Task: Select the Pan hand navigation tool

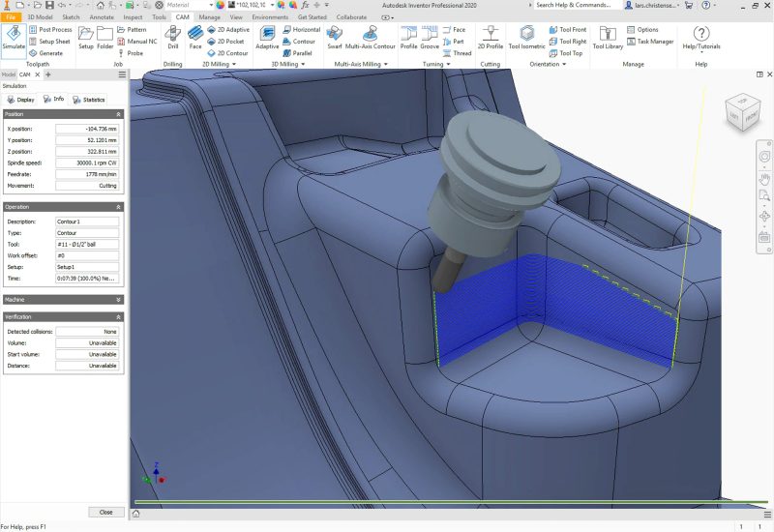Action: [x=764, y=179]
